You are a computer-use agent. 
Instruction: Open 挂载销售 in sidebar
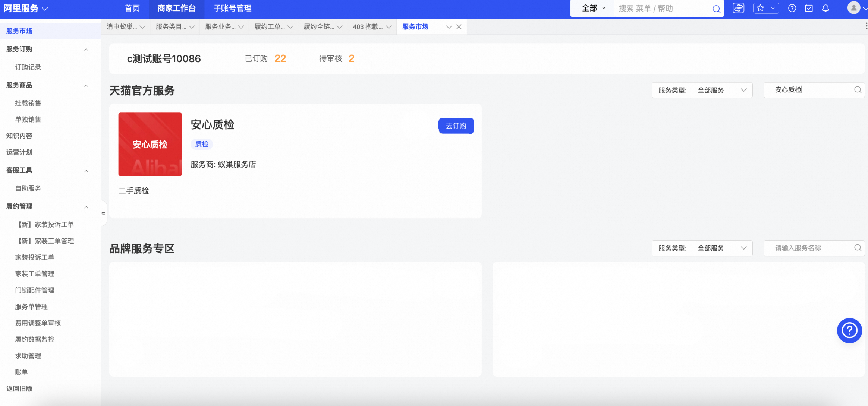click(x=28, y=103)
